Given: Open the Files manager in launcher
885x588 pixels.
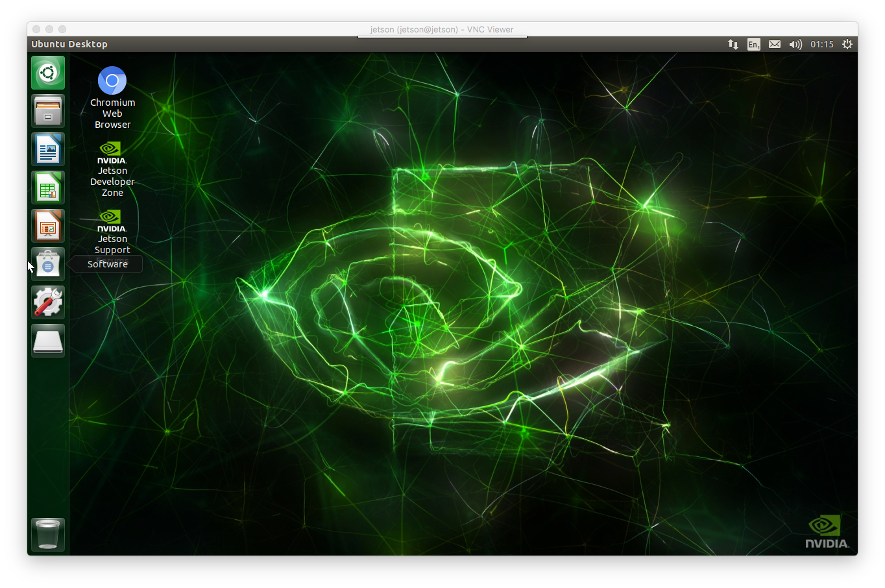Looking at the screenshot, I should pyautogui.click(x=48, y=111).
